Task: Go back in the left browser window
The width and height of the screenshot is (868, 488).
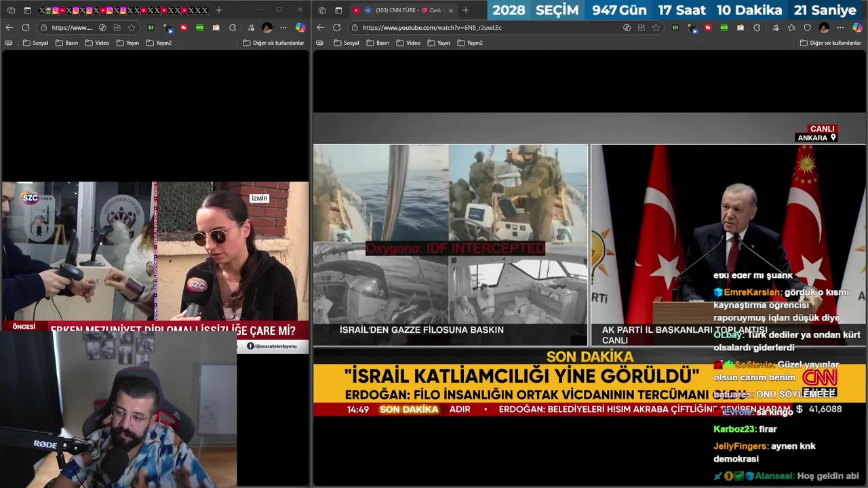Action: (9, 28)
